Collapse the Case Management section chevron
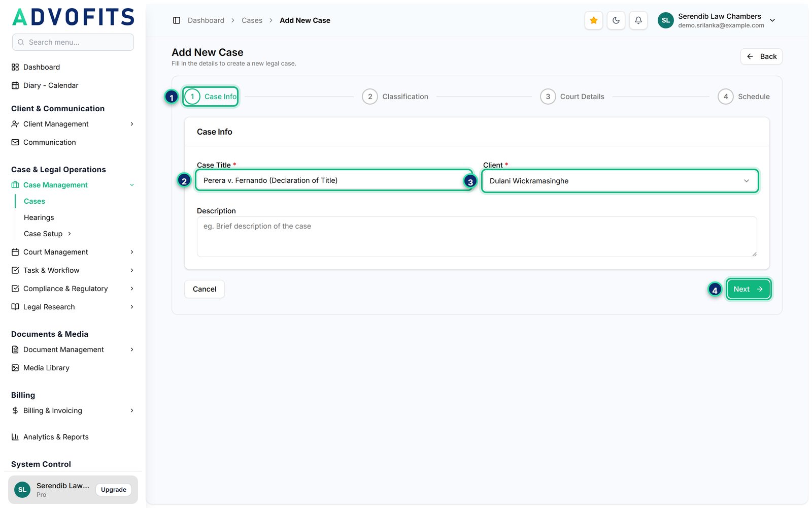 [x=132, y=185]
